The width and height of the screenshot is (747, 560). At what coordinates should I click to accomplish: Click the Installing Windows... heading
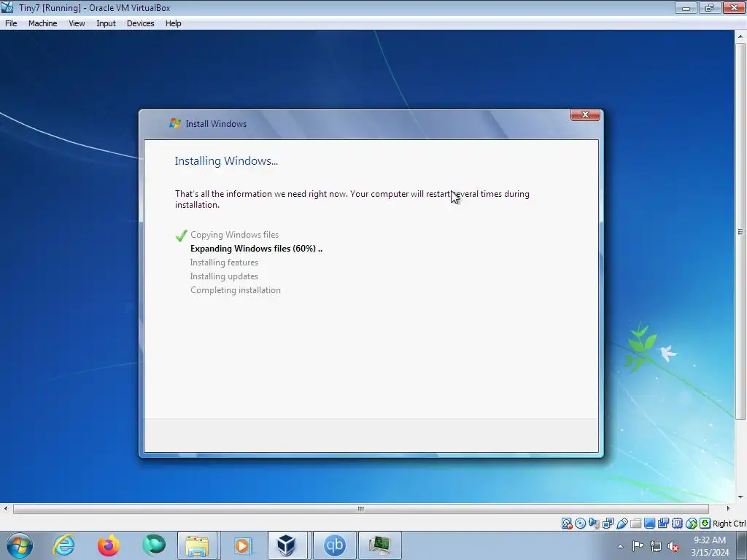226,161
